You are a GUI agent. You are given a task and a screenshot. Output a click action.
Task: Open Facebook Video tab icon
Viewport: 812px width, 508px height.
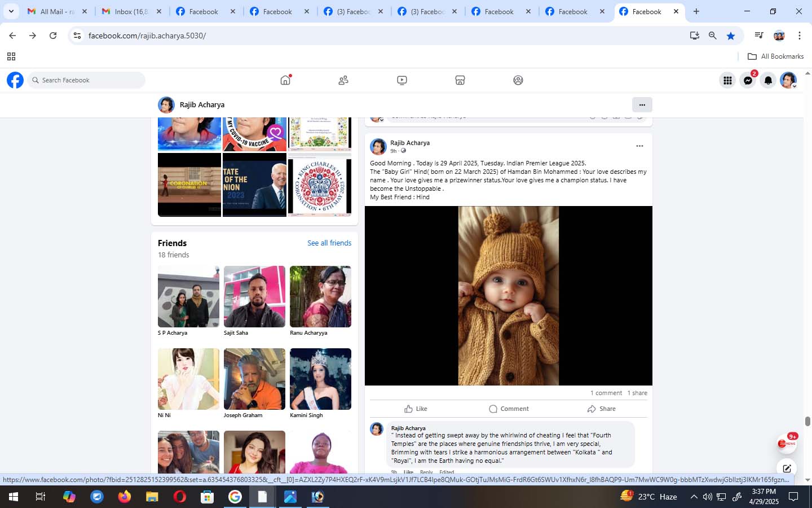pos(402,80)
